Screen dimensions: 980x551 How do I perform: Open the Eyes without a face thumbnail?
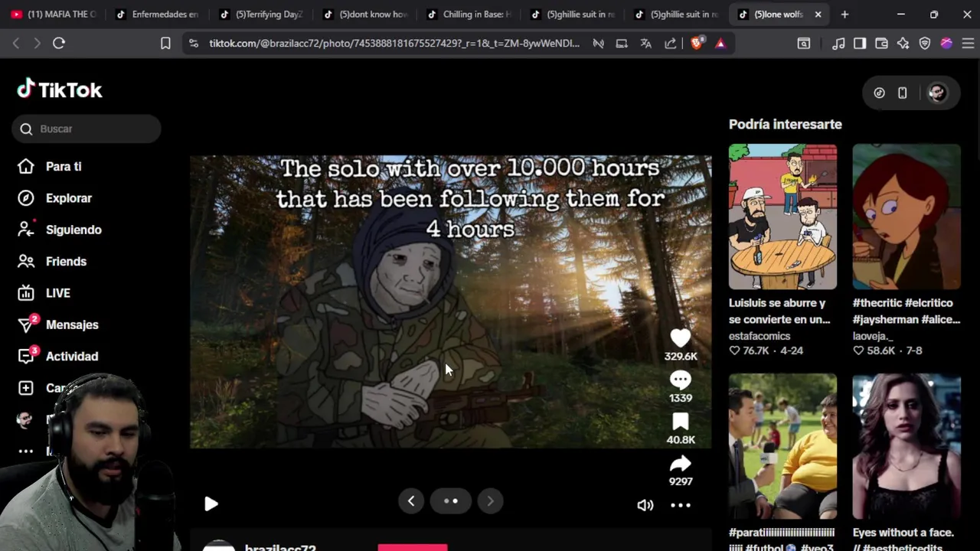click(906, 446)
